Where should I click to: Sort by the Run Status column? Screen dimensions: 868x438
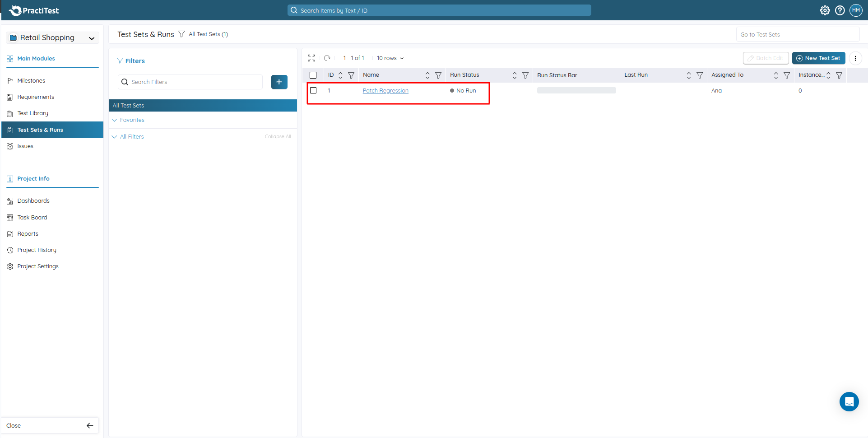point(514,75)
